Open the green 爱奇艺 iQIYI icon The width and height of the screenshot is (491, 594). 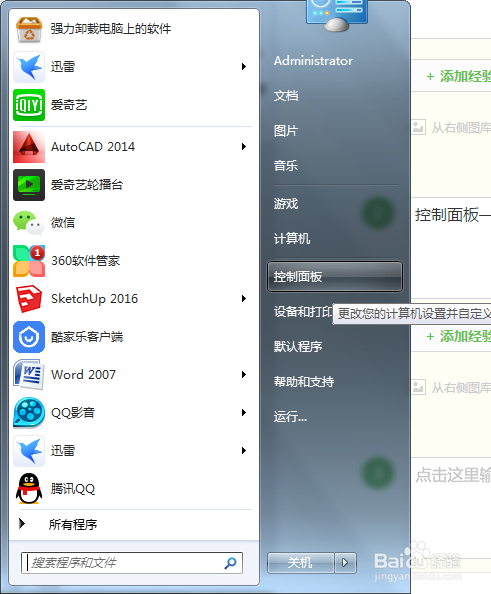click(x=29, y=105)
